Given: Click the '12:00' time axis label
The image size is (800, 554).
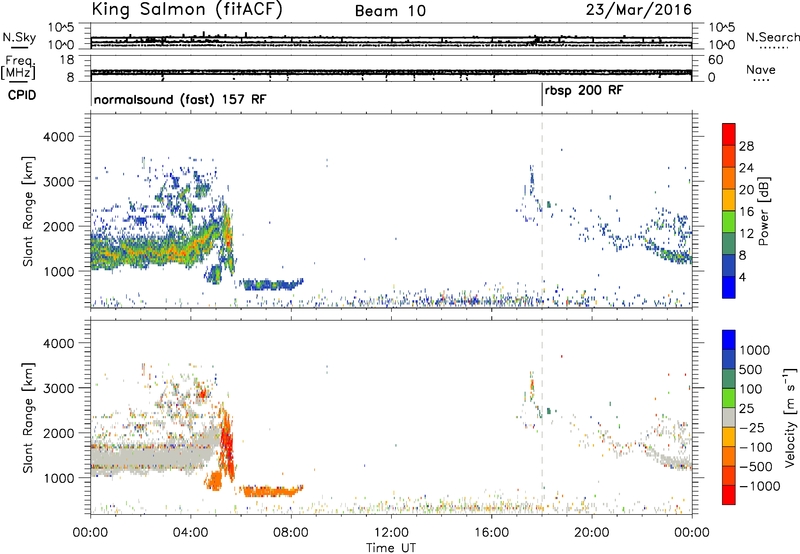Looking at the screenshot, I should pyautogui.click(x=391, y=533).
